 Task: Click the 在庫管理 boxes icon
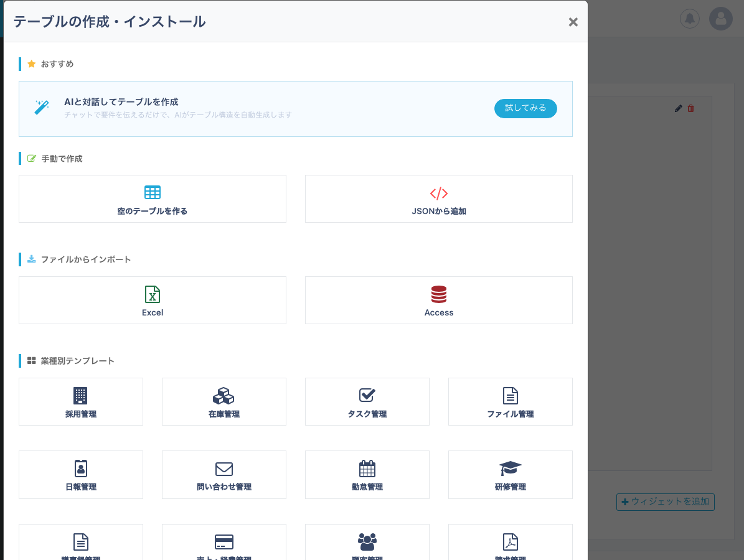click(224, 394)
